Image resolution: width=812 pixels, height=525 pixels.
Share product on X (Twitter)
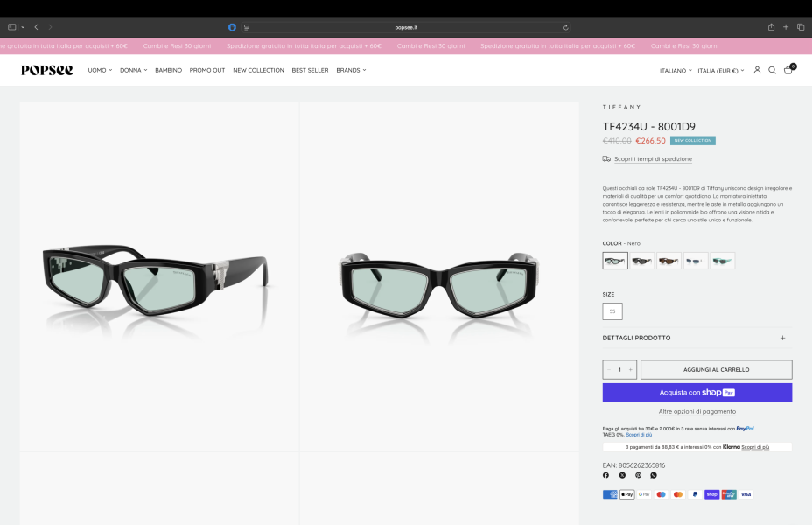[622, 475]
